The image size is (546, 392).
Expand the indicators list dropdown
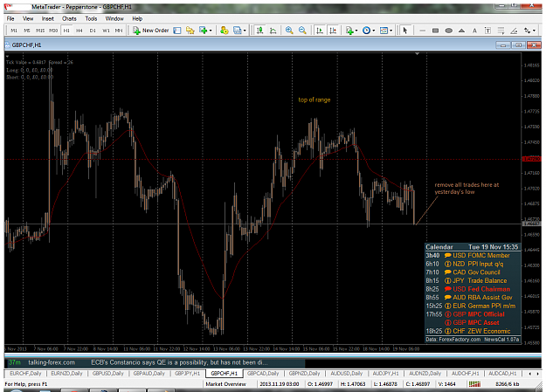coord(356,31)
